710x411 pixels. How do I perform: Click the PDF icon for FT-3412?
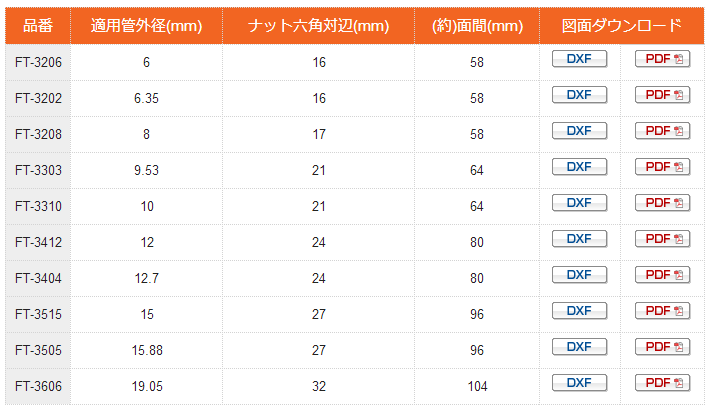(662, 239)
